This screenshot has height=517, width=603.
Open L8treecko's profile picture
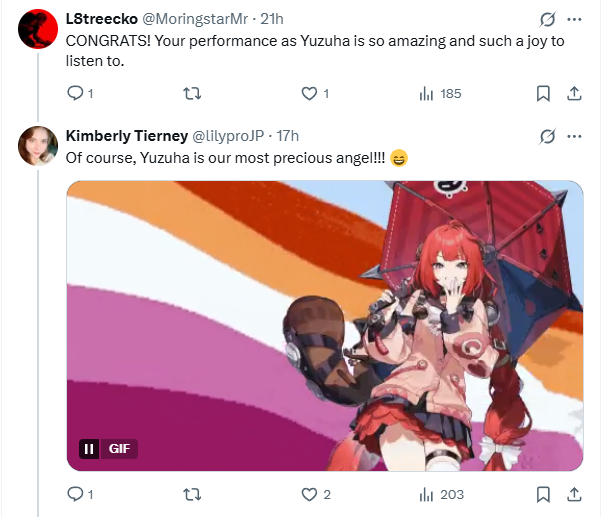(x=38, y=29)
